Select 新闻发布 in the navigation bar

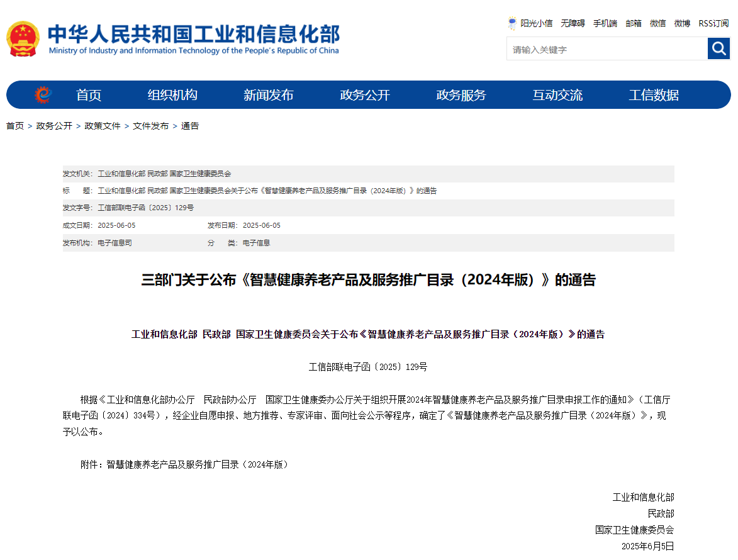pyautogui.click(x=269, y=95)
